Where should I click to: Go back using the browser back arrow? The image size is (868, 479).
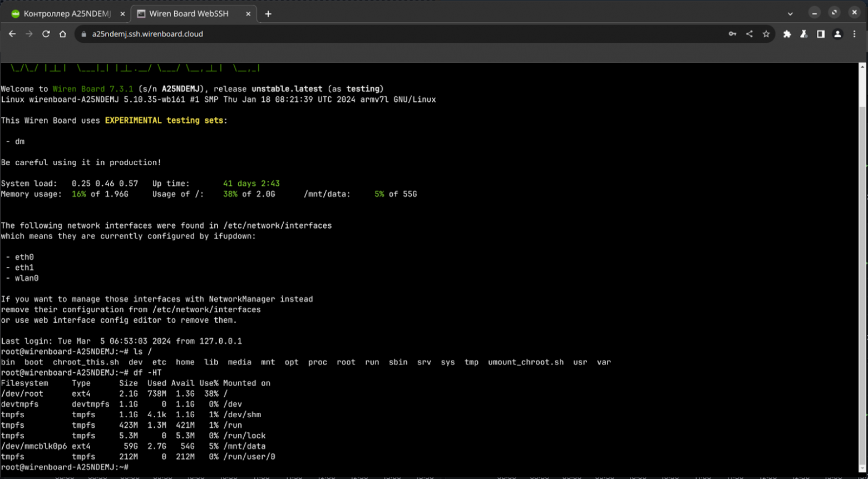[x=12, y=34]
